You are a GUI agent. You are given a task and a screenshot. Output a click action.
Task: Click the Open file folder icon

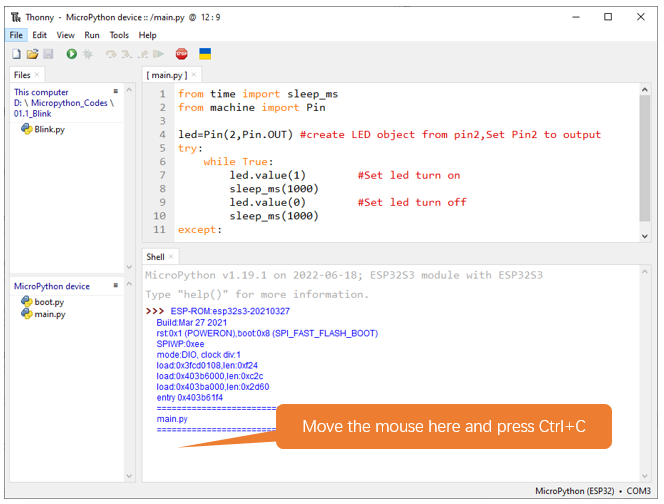pos(32,54)
